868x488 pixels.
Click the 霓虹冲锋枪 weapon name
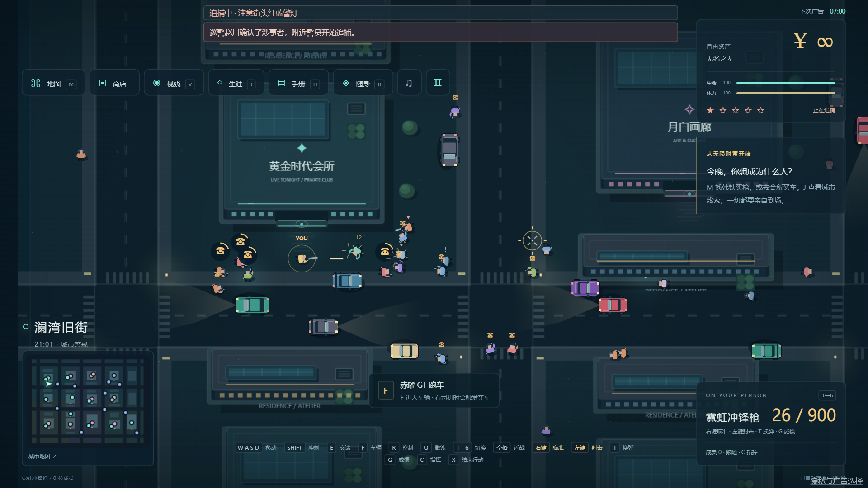coord(733,417)
